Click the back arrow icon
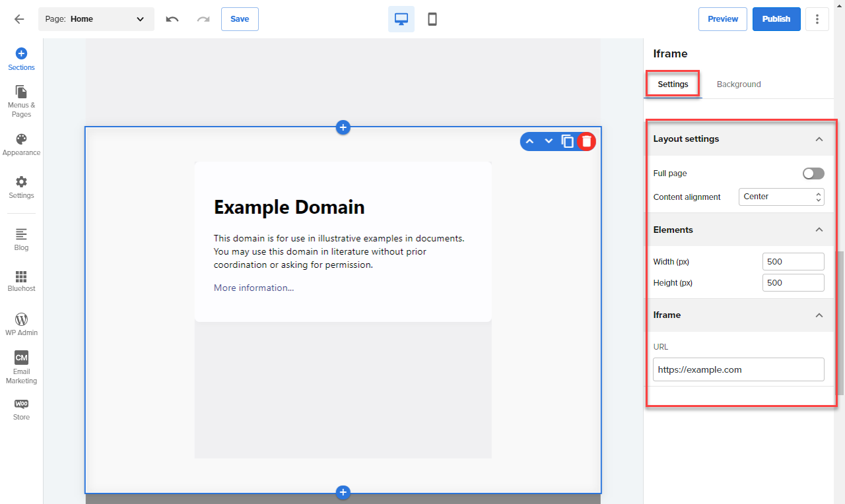This screenshot has height=504, width=845. click(x=19, y=19)
